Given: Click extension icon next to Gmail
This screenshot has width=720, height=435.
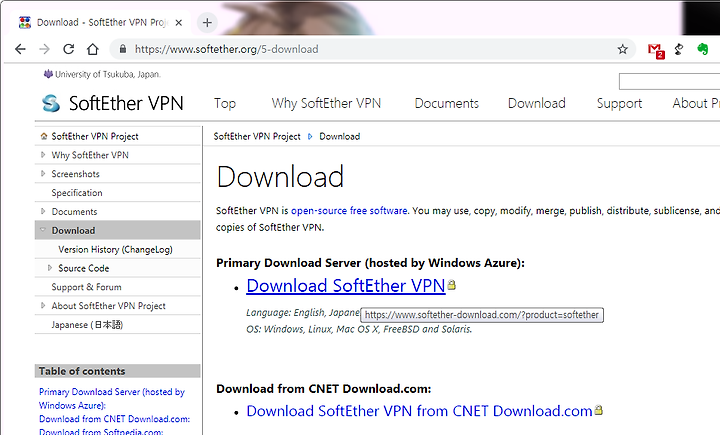Looking at the screenshot, I should (679, 49).
